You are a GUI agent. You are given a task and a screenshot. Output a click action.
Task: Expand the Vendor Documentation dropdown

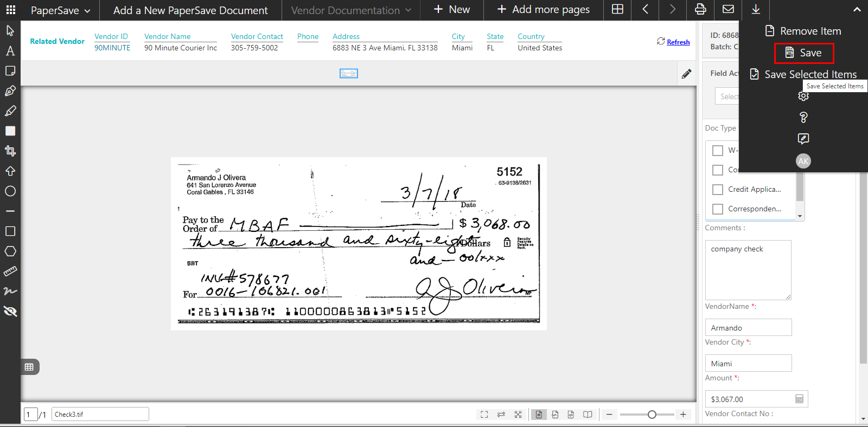[x=351, y=10]
